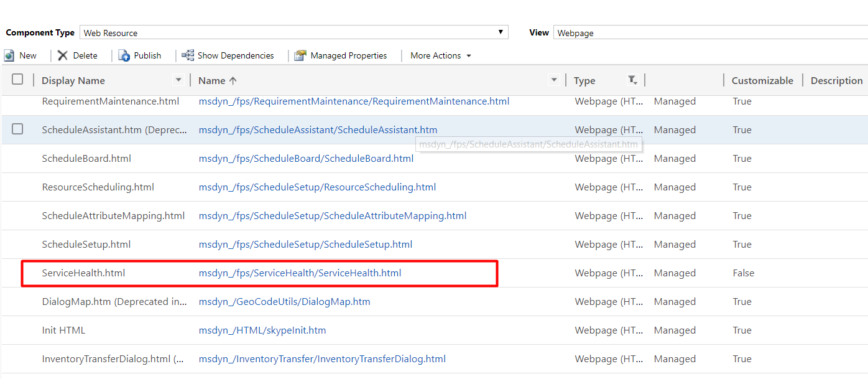Select the ResourceScheduling.html display name
This screenshot has height=379, width=868.
98,187
